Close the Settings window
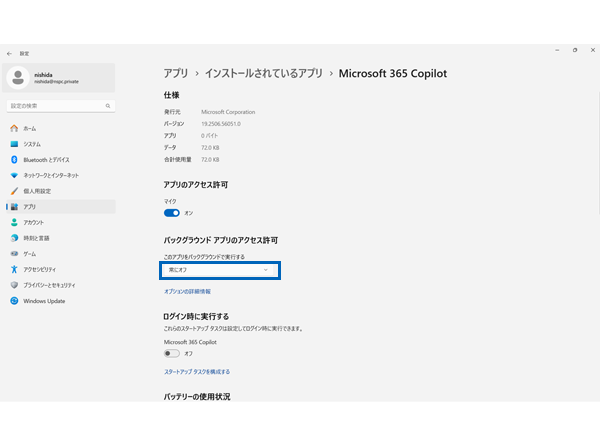 [593, 50]
